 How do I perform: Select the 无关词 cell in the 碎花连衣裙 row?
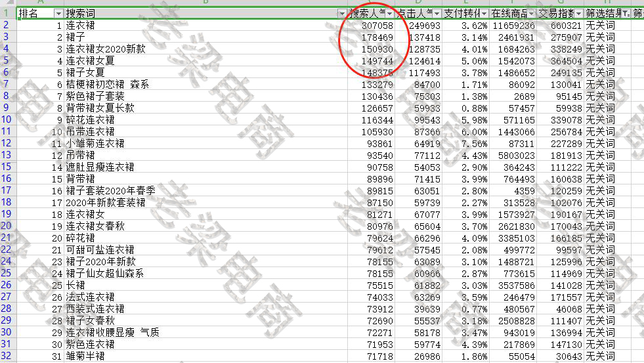tap(600, 120)
